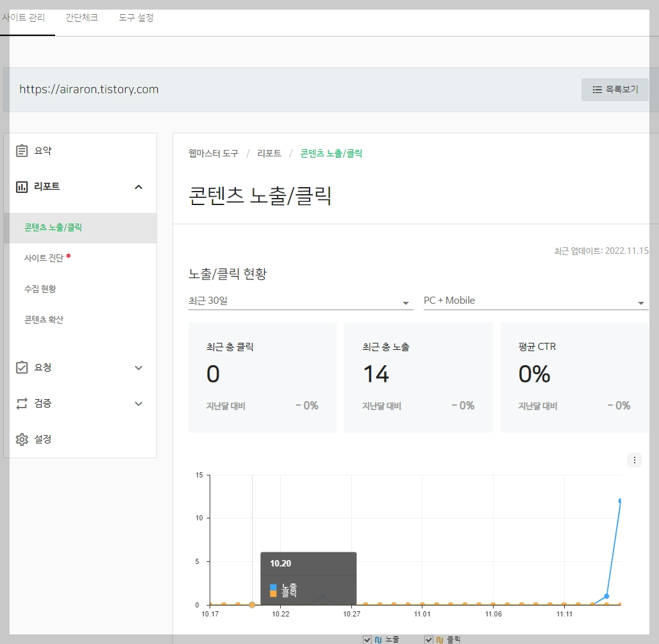Click the 리포트 bar chart icon
Image resolution: width=659 pixels, height=644 pixels.
click(22, 187)
